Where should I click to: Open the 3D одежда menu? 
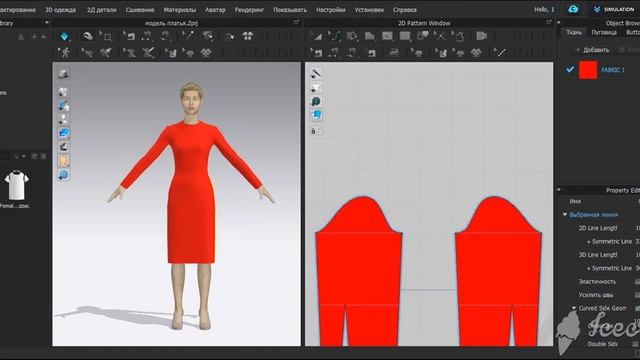click(x=60, y=9)
